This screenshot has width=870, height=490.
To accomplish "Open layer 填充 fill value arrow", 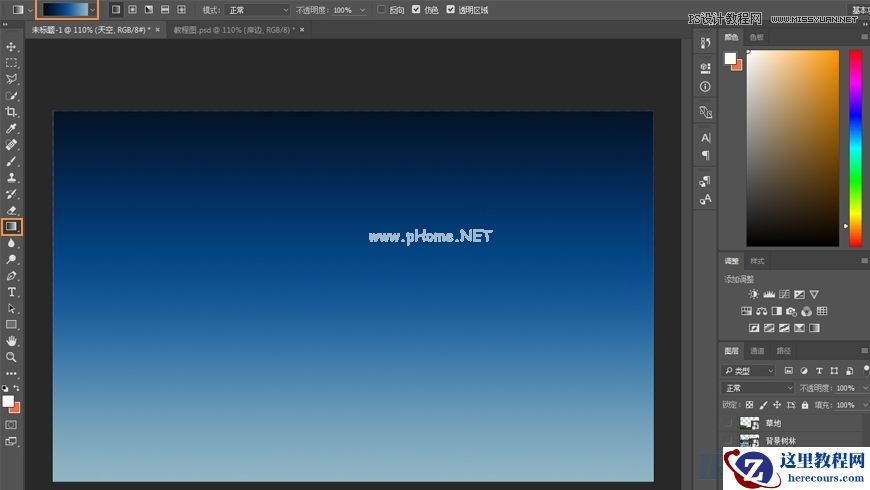I will pyautogui.click(x=865, y=405).
